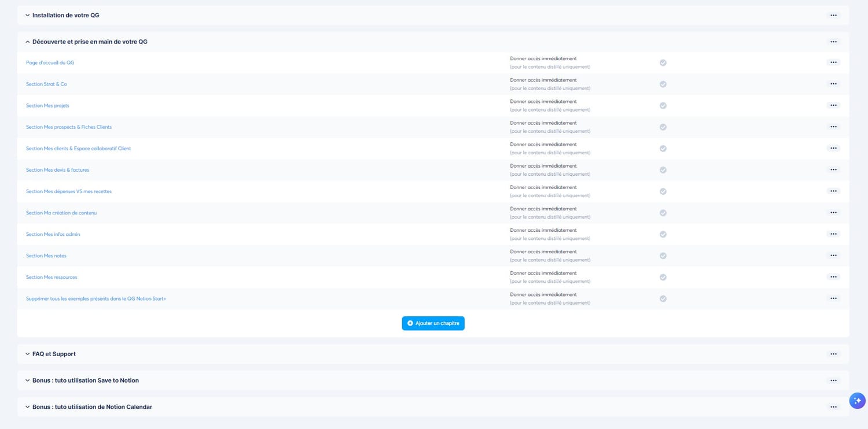Open three-dot menu for Section Mes infos admin
Image resolution: width=868 pixels, height=429 pixels.
(x=833, y=234)
